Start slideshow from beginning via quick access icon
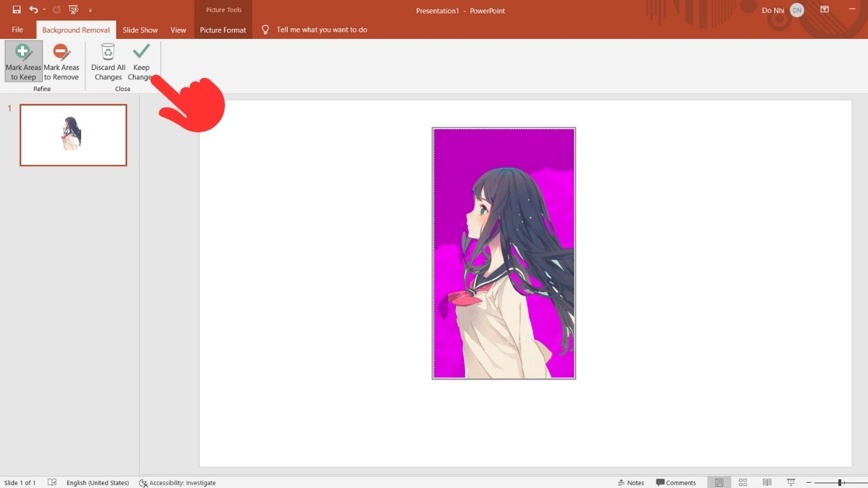The height and width of the screenshot is (488, 868). [x=73, y=10]
